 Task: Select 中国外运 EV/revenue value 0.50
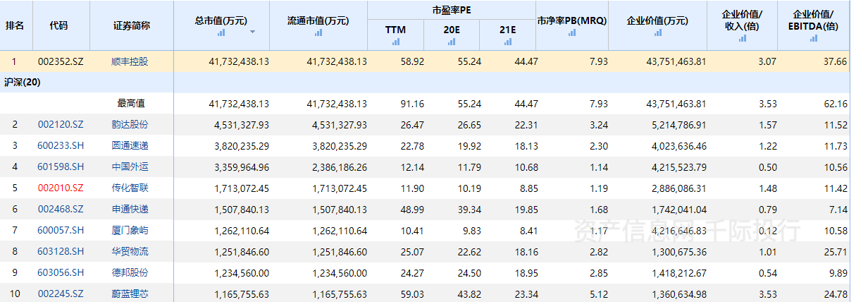pyautogui.click(x=767, y=167)
